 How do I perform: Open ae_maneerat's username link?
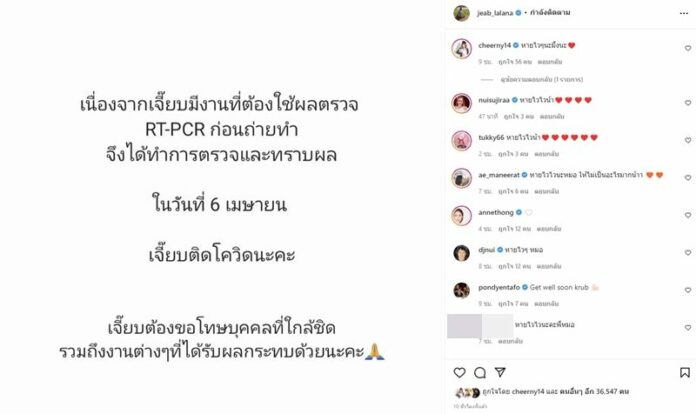point(498,175)
